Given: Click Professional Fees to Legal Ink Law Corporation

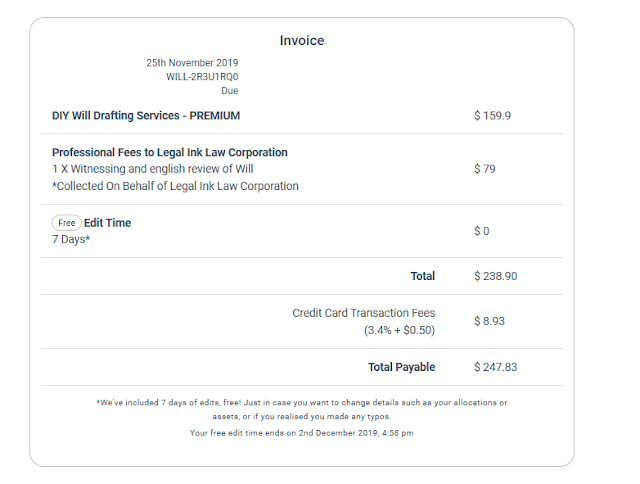Looking at the screenshot, I should pos(169,152).
